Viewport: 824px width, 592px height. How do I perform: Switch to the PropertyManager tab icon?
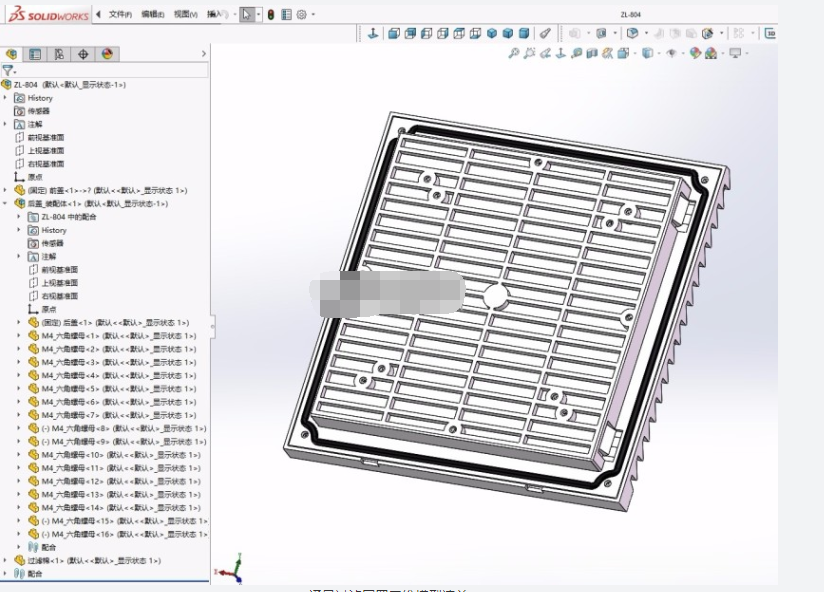pyautogui.click(x=35, y=54)
